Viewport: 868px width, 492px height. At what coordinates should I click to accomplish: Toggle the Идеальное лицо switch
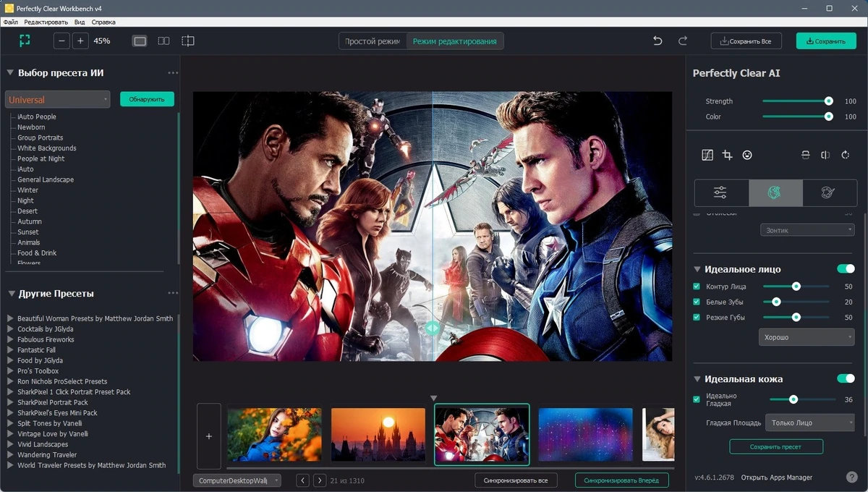coord(846,268)
